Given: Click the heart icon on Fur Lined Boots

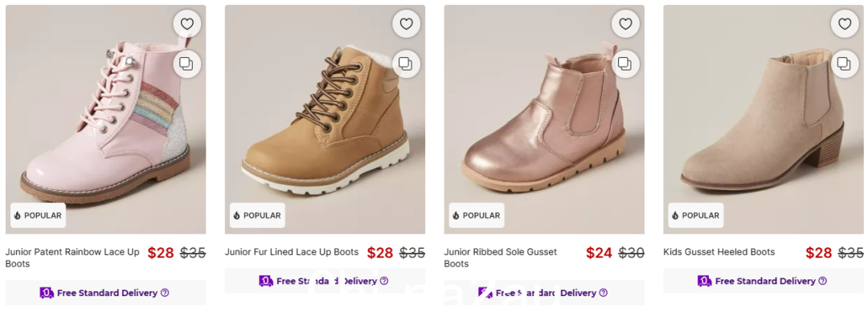Looking at the screenshot, I should coord(407,24).
